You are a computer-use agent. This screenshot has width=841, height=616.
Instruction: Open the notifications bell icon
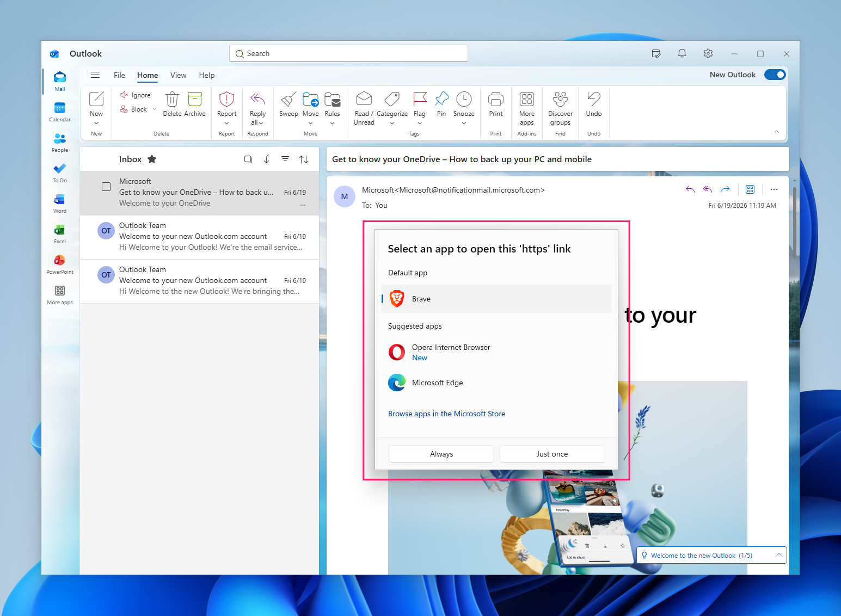[682, 53]
